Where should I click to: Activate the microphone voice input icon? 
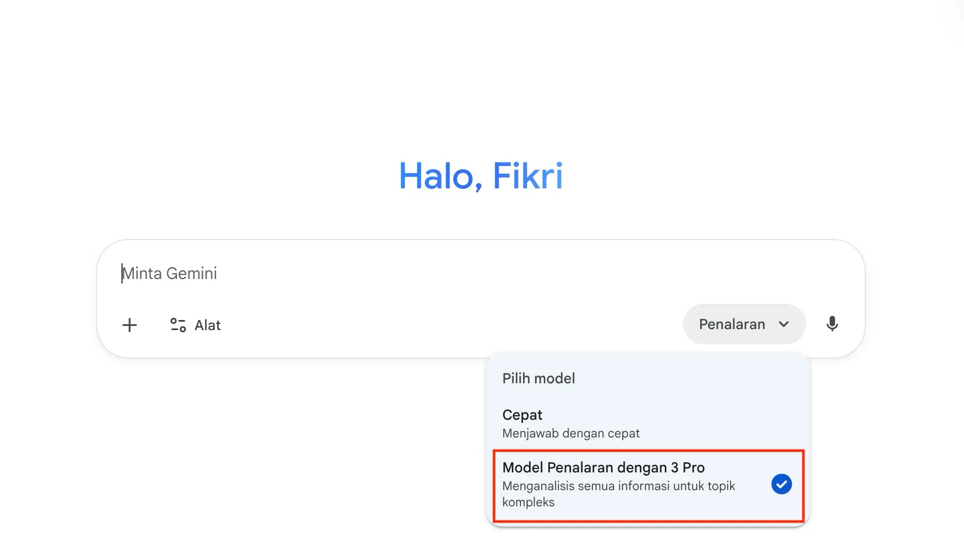(832, 324)
